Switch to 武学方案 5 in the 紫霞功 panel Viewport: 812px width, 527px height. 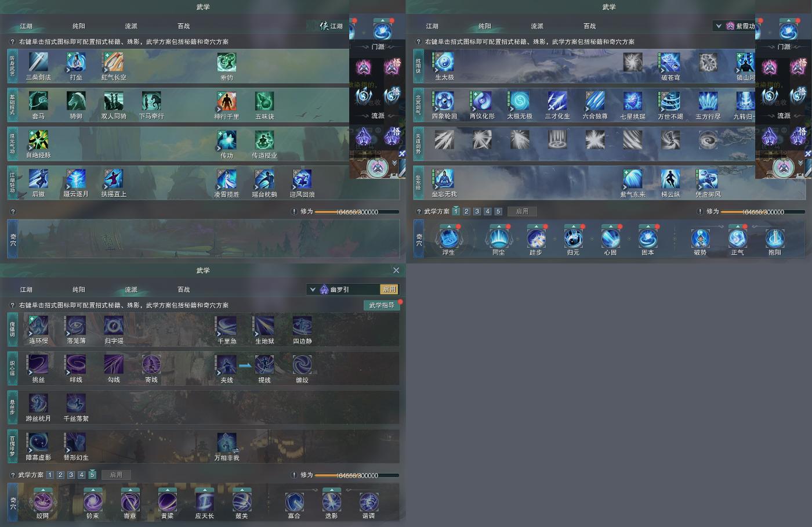pyautogui.click(x=498, y=211)
